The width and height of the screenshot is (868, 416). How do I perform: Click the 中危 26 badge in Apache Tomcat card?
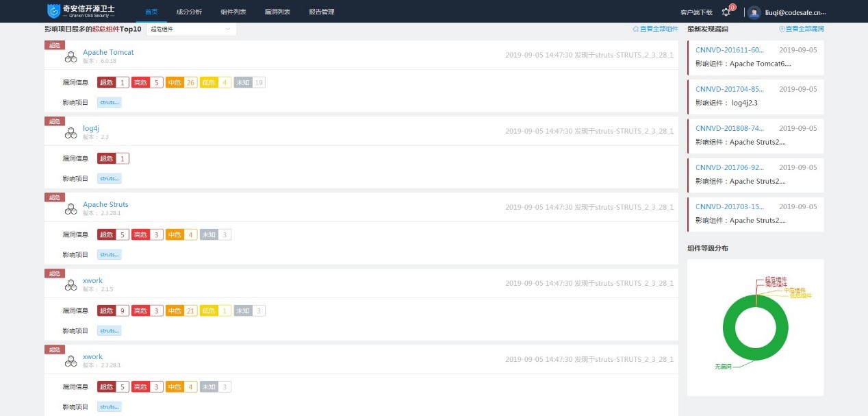point(181,82)
